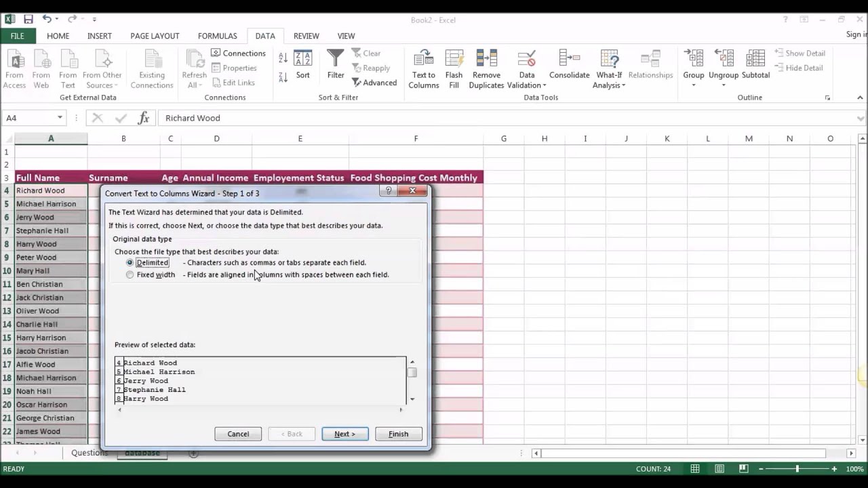The image size is (868, 488).
Task: Switch to the REVIEW tab
Action: click(307, 36)
